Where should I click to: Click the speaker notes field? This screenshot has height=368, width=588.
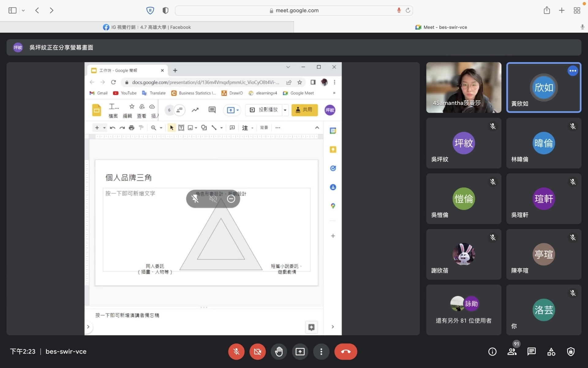204,315
